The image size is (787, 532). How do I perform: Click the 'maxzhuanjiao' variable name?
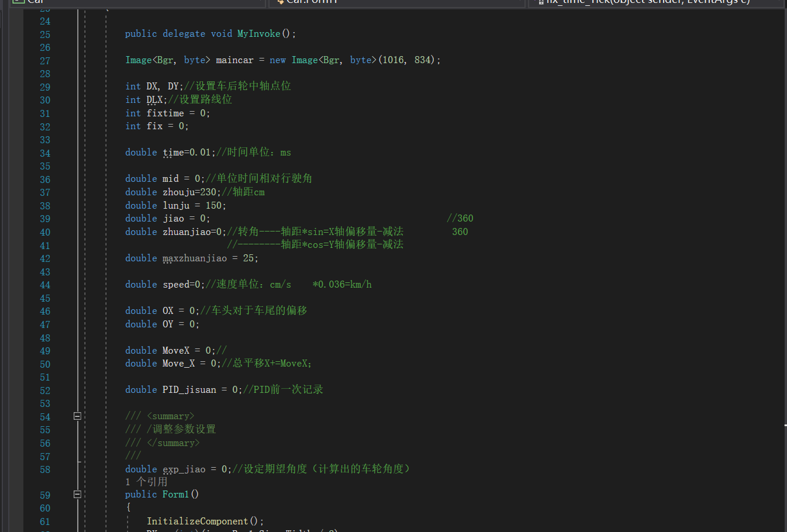195,258
